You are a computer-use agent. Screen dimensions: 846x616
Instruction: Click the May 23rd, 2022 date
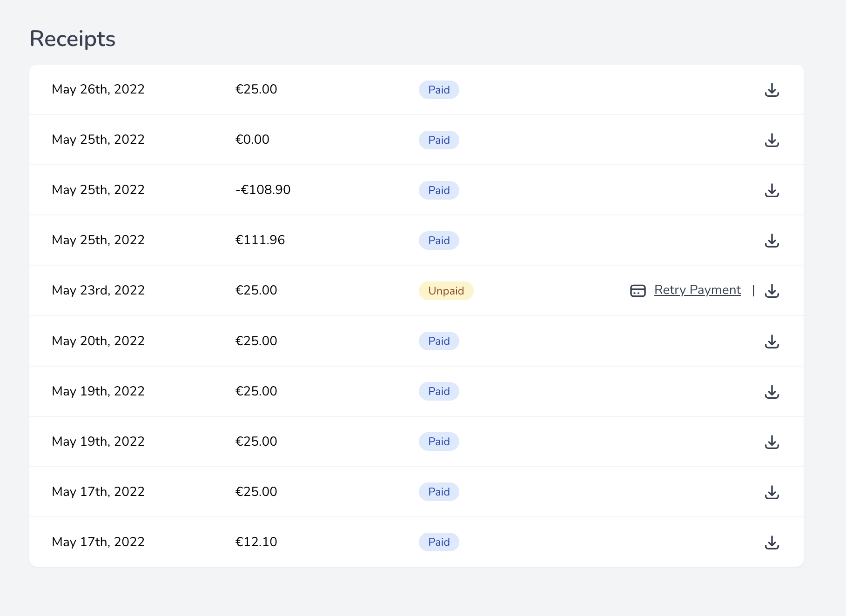tap(98, 290)
